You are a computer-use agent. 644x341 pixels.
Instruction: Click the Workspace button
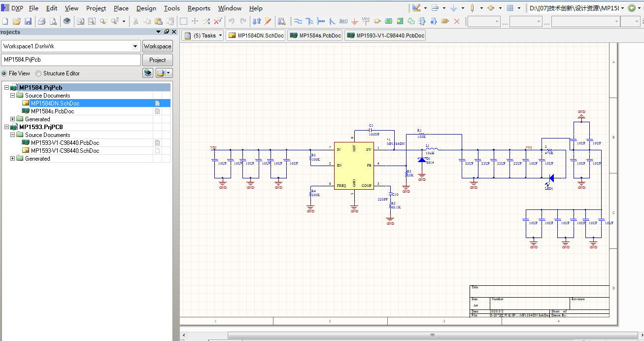click(158, 46)
